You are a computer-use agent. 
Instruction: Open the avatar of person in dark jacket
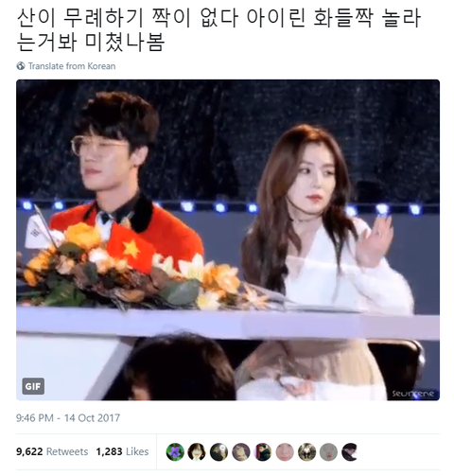263,451
